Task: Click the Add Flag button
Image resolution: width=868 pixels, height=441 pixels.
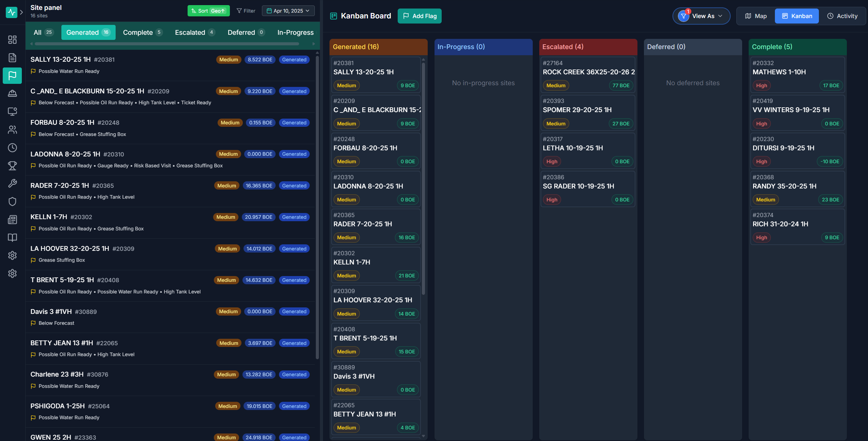Action: (420, 16)
